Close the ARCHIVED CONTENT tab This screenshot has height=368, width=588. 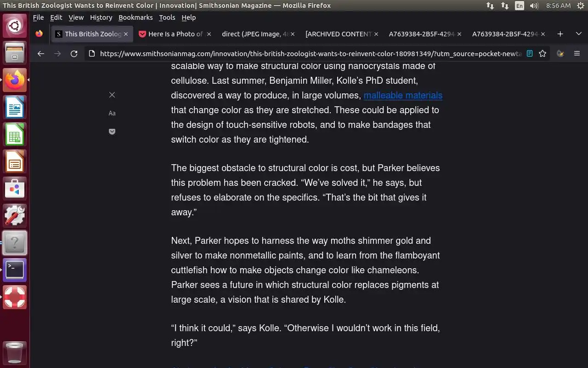click(x=376, y=34)
